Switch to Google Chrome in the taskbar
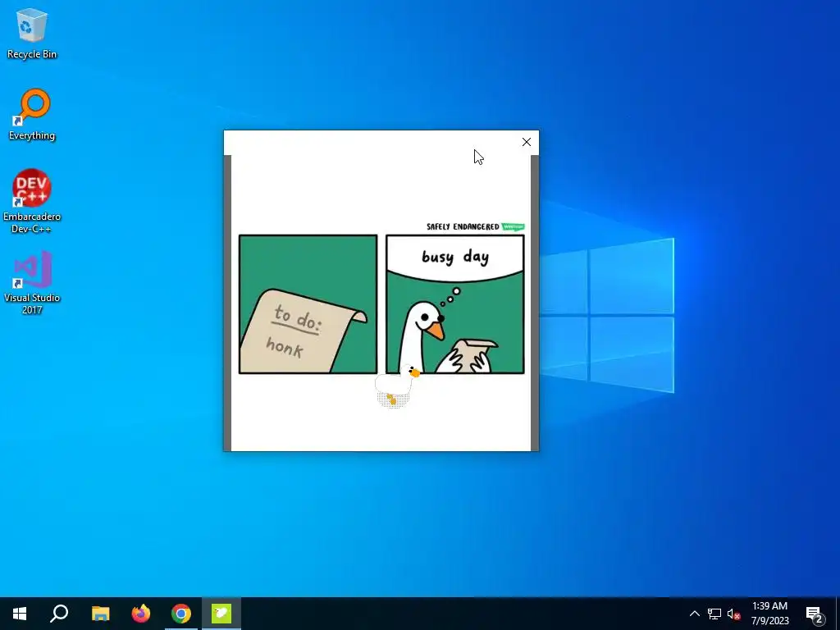The image size is (840, 630). coord(181,614)
